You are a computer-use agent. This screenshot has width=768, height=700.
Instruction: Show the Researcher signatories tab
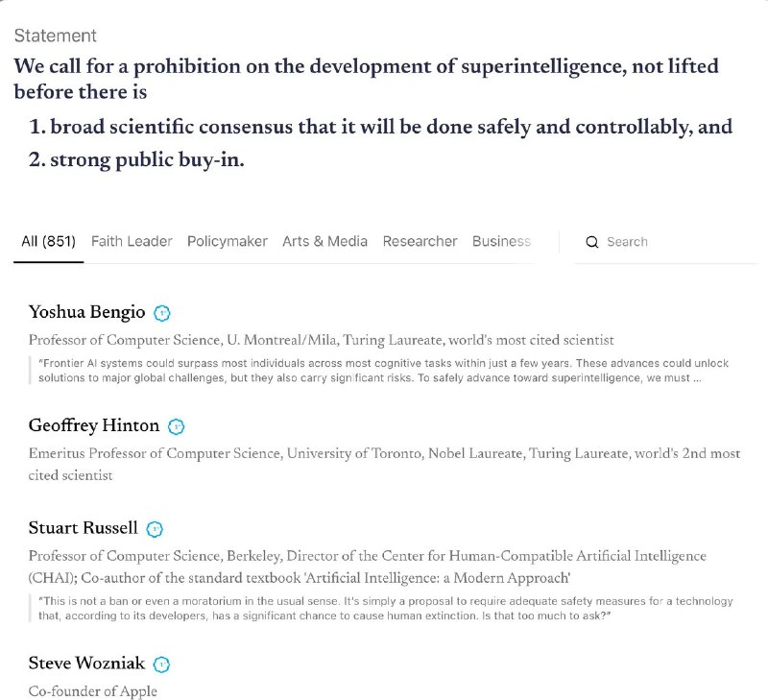pyautogui.click(x=420, y=242)
